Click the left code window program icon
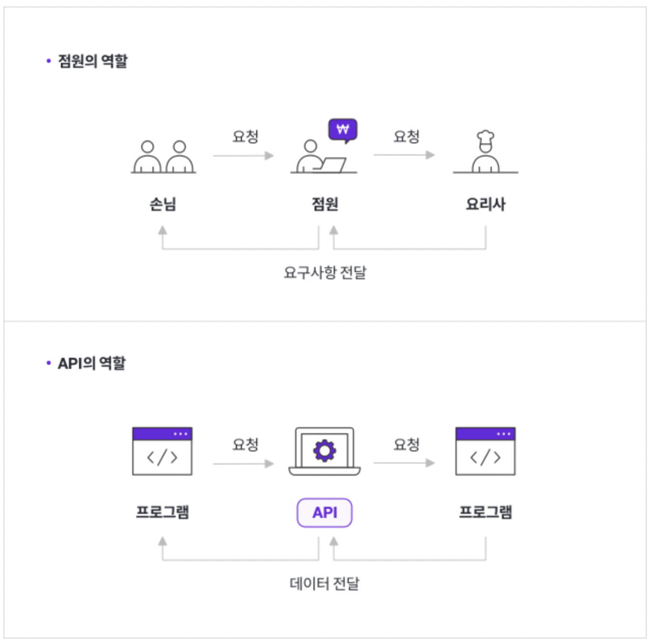The image size is (652, 644). tap(162, 451)
